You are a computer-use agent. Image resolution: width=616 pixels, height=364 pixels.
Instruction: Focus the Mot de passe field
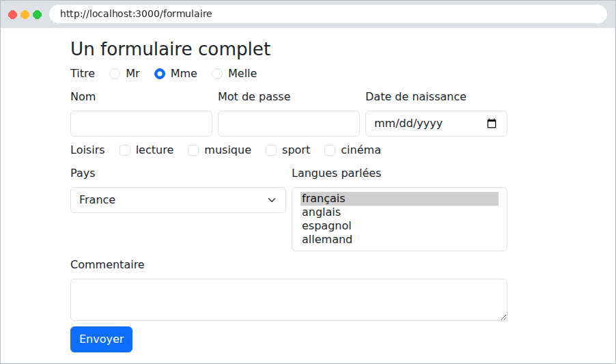pyautogui.click(x=289, y=124)
